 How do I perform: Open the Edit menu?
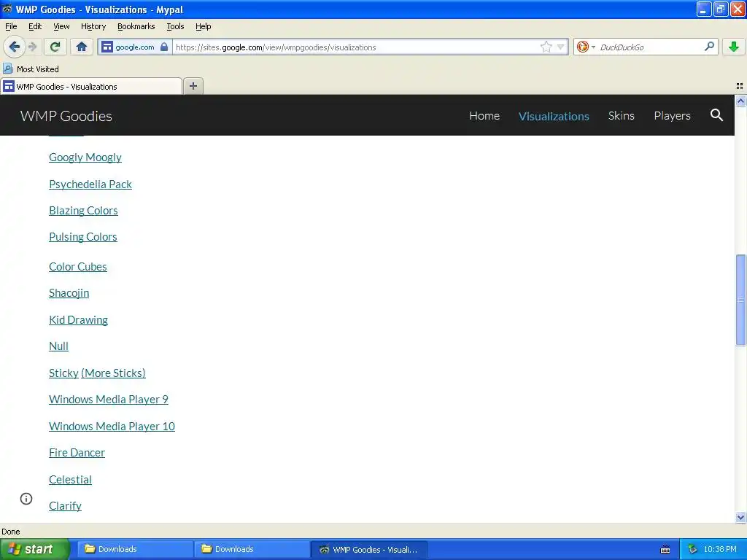35,26
